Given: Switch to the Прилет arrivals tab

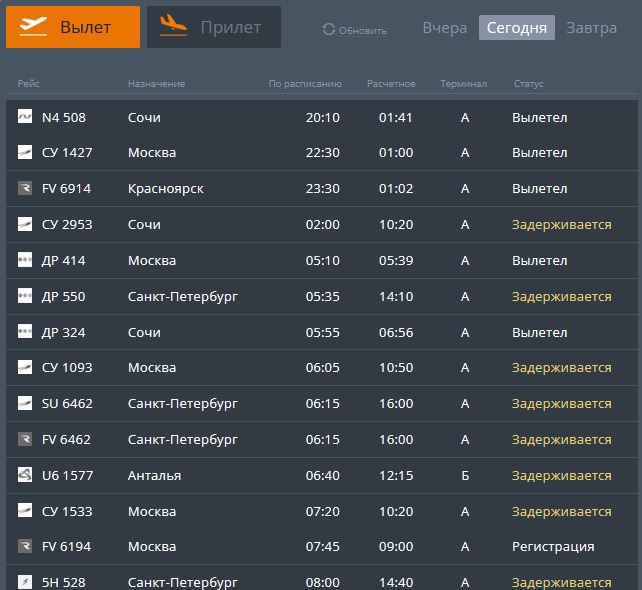Looking at the screenshot, I should coord(214,27).
